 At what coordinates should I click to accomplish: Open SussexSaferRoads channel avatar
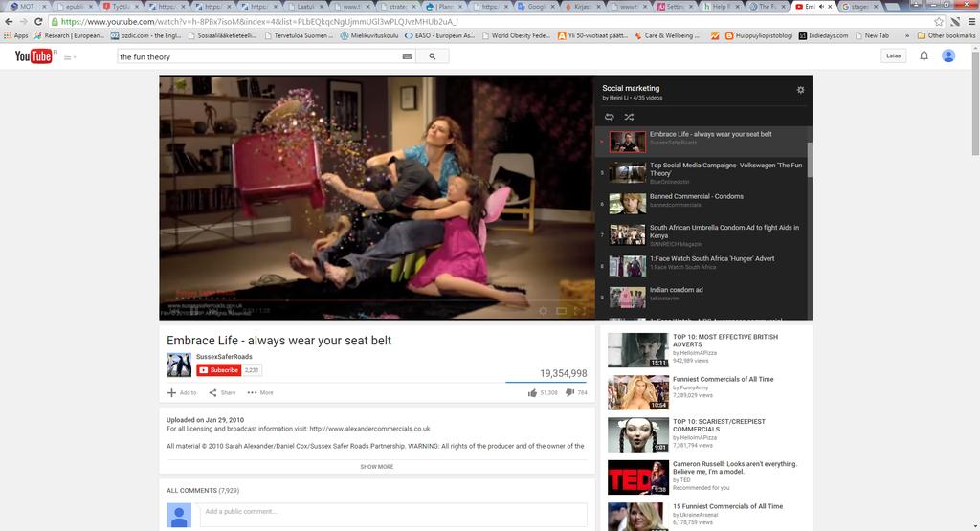(x=179, y=365)
